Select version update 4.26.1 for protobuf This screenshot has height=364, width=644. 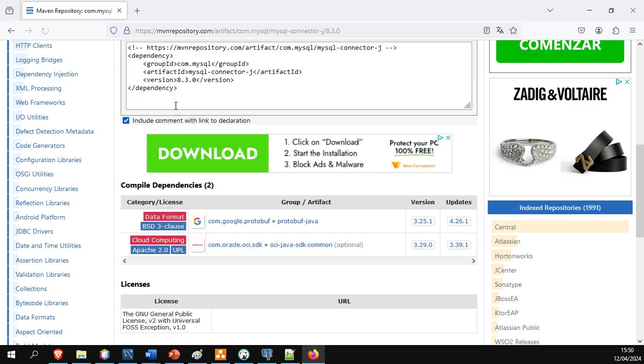458,221
